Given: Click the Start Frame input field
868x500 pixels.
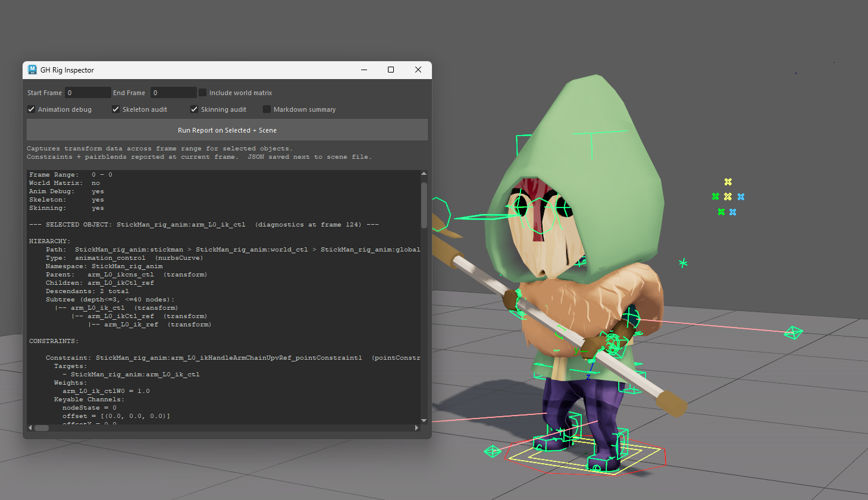Looking at the screenshot, I should pyautogui.click(x=87, y=92).
